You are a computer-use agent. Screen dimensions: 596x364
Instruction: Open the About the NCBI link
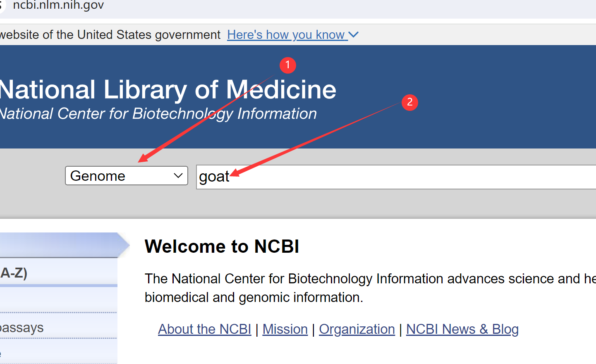pyautogui.click(x=204, y=329)
